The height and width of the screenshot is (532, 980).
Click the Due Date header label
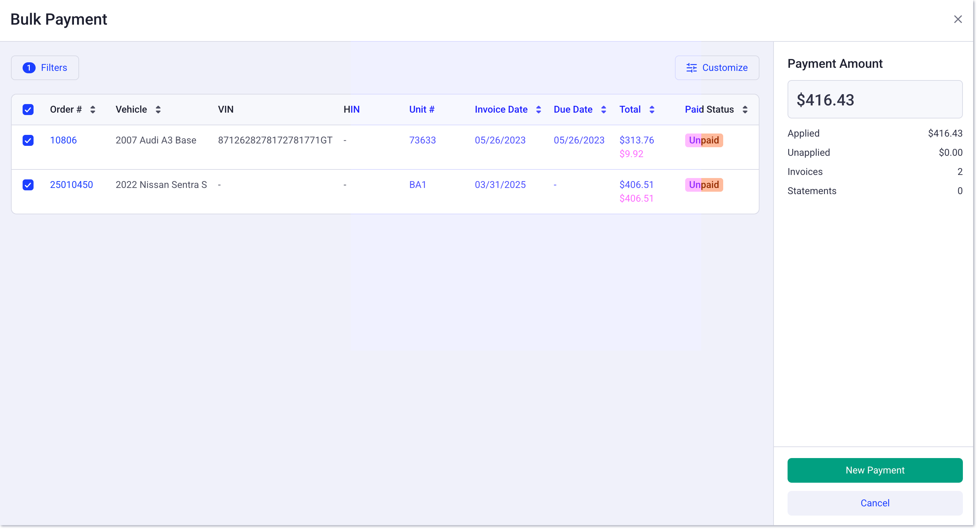[x=573, y=110]
